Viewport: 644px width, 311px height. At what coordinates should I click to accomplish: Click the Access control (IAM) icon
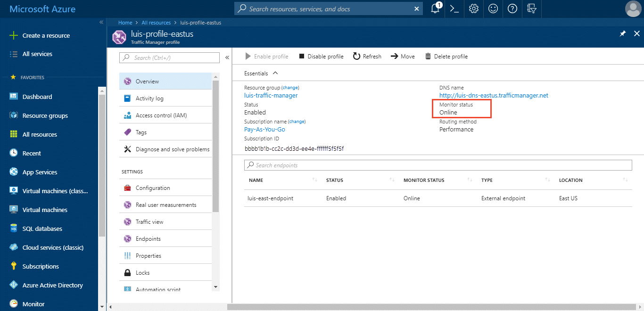pos(127,115)
